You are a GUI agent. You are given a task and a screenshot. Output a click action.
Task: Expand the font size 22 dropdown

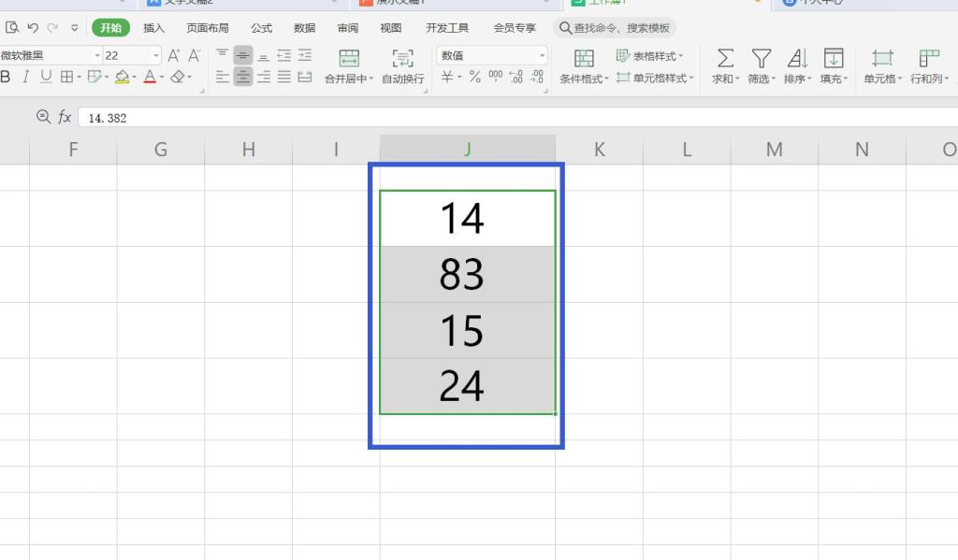pos(156,55)
